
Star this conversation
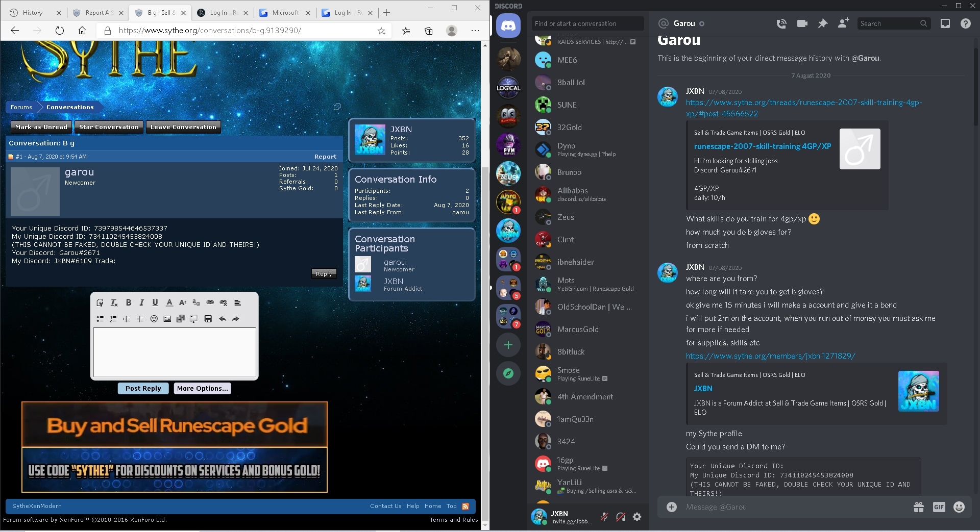pyautogui.click(x=109, y=127)
